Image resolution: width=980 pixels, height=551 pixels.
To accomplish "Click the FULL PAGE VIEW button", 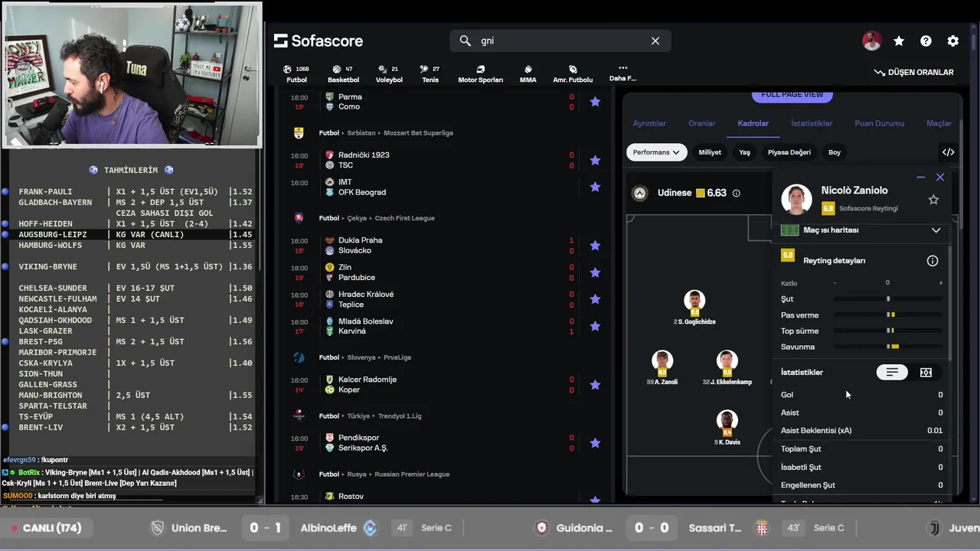I will 792,95.
